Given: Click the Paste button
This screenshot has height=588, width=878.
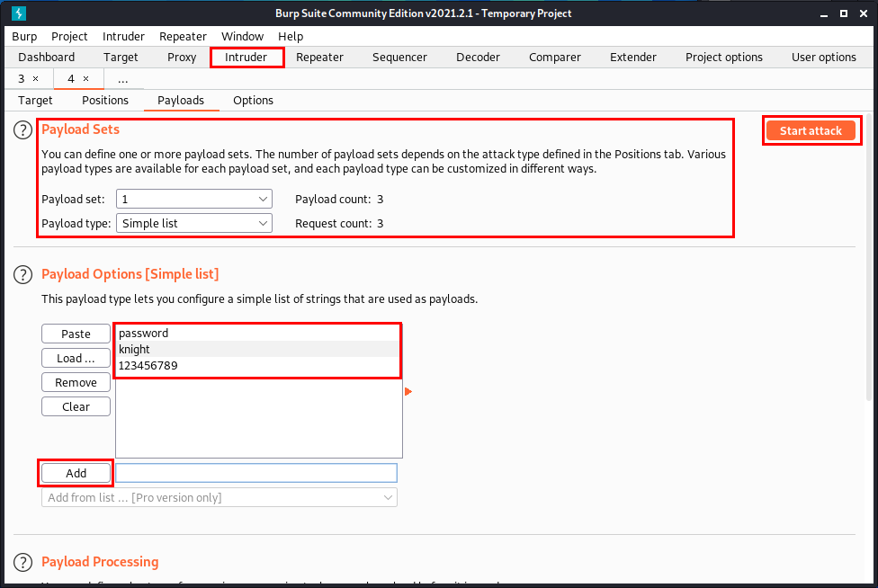Looking at the screenshot, I should (76, 334).
